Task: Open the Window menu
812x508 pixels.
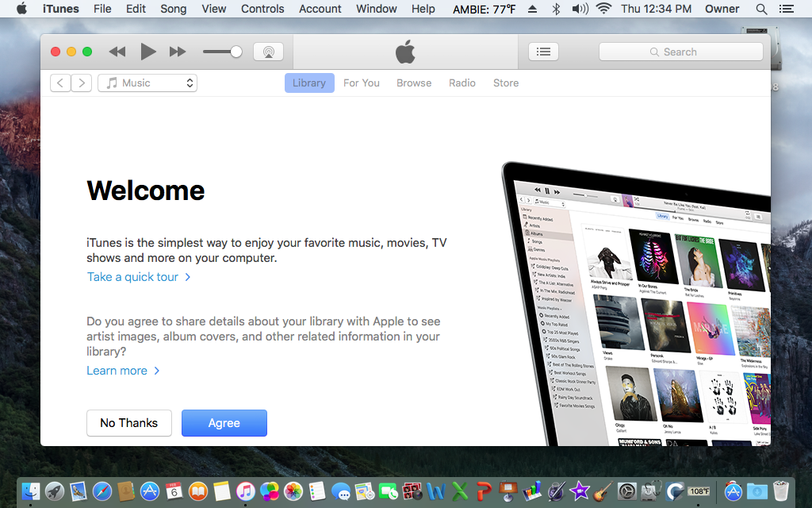Action: (377, 9)
